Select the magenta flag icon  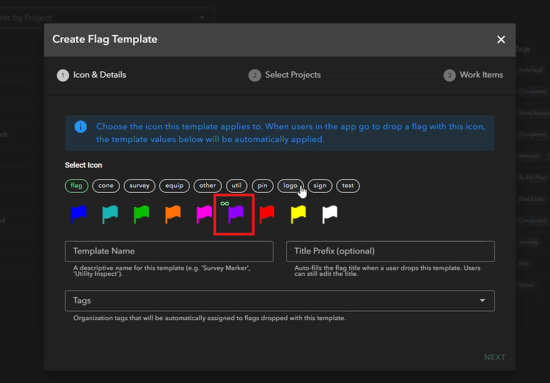204,214
